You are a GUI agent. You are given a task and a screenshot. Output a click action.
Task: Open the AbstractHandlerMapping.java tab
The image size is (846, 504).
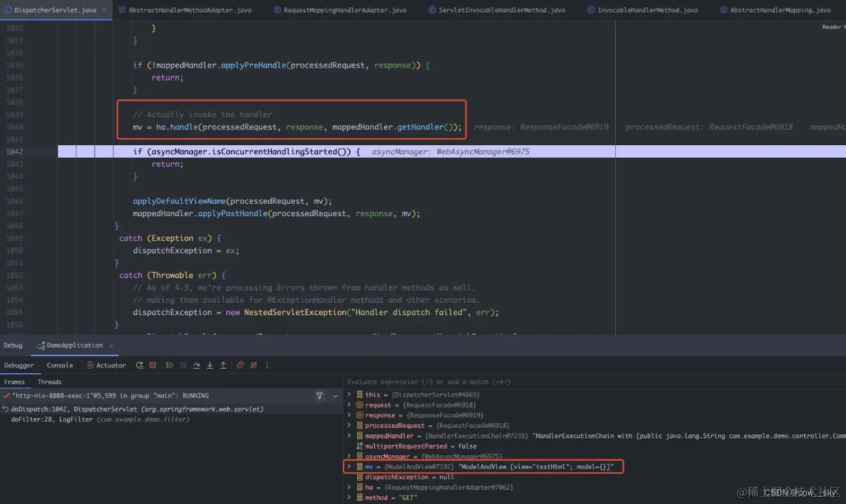[x=774, y=10]
